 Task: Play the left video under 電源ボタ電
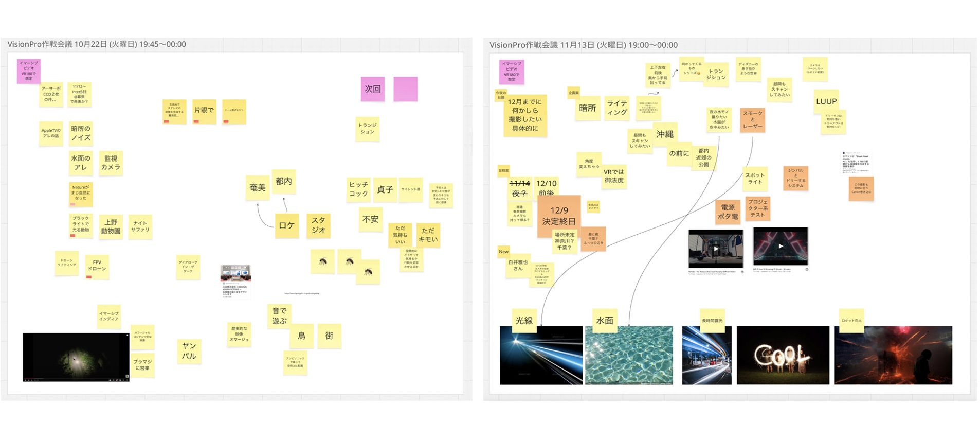click(x=715, y=249)
